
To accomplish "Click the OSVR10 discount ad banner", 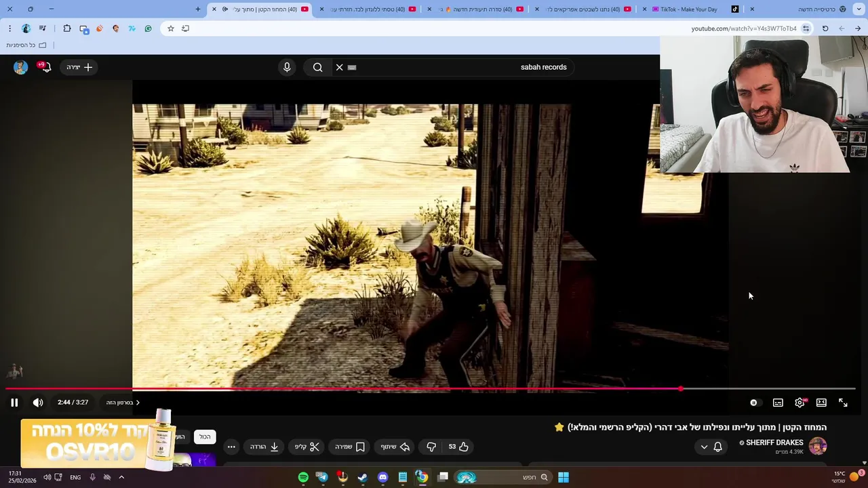I will click(x=98, y=441).
